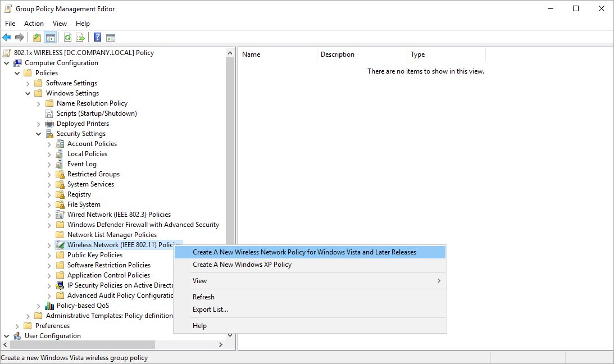
Task: Collapse the Security Settings tree node
Action: (x=39, y=134)
